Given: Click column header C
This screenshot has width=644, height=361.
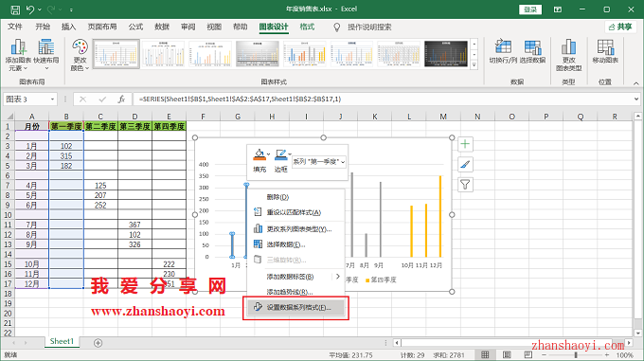Looking at the screenshot, I should coord(100,117).
